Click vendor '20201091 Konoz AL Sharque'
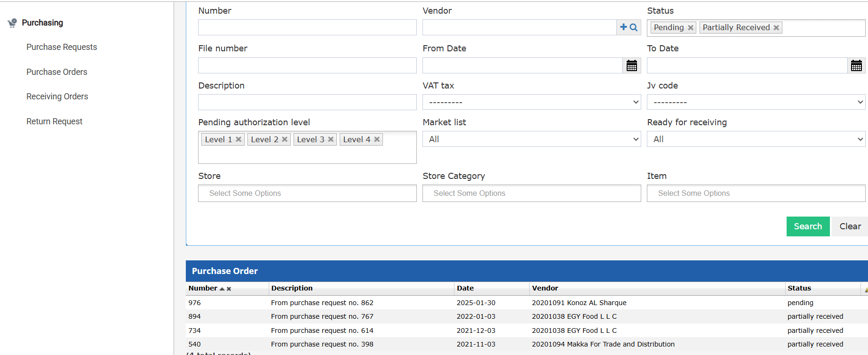 tap(579, 303)
